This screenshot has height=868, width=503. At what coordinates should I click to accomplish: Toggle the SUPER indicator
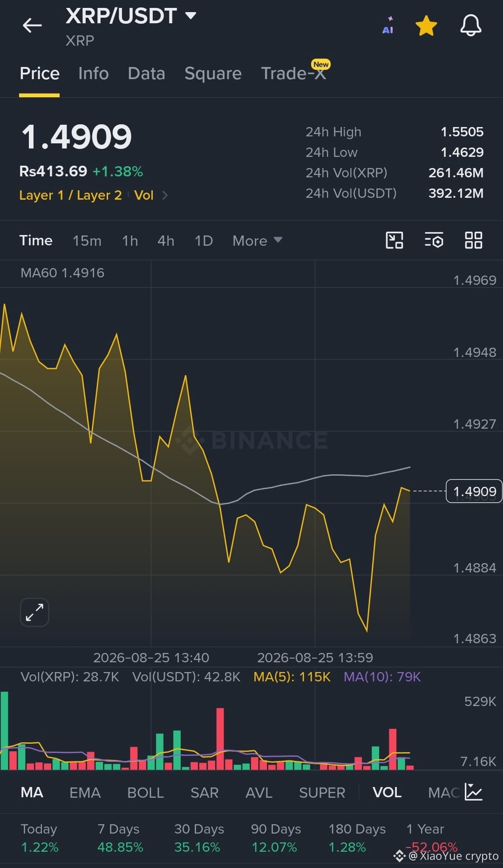322,792
